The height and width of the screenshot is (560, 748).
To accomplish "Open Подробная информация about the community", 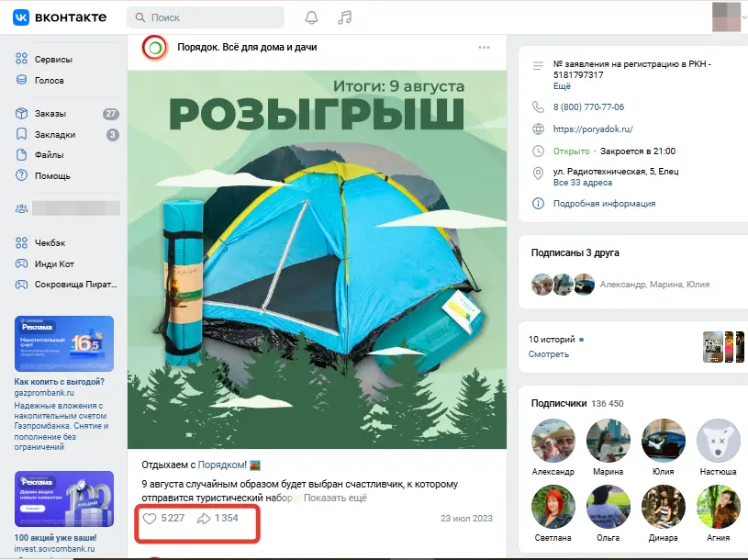I will pyautogui.click(x=604, y=204).
